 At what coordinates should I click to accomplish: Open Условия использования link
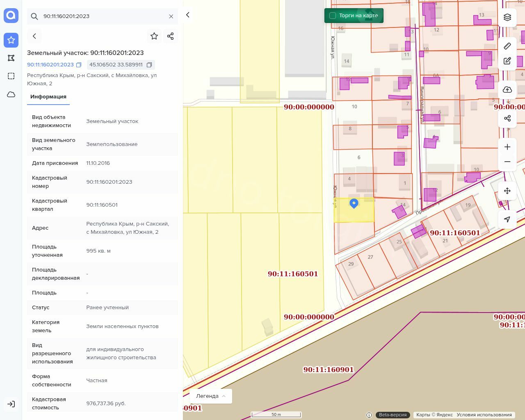click(484, 415)
